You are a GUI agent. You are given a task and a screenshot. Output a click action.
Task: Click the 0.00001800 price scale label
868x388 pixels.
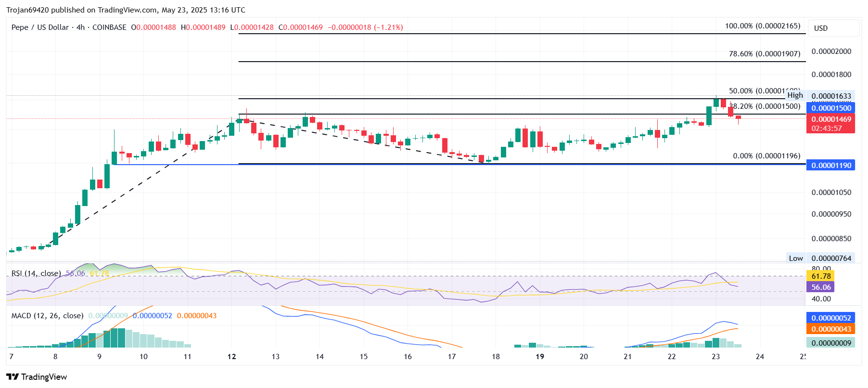[831, 75]
